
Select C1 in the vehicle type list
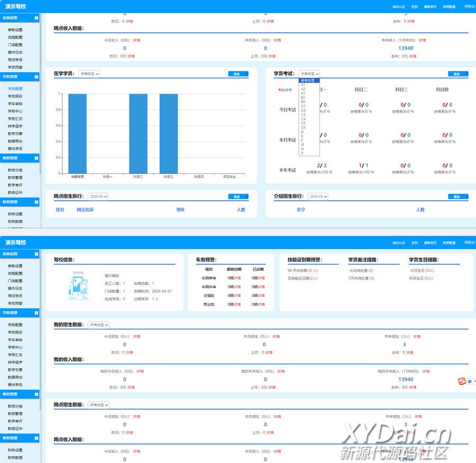[304, 106]
